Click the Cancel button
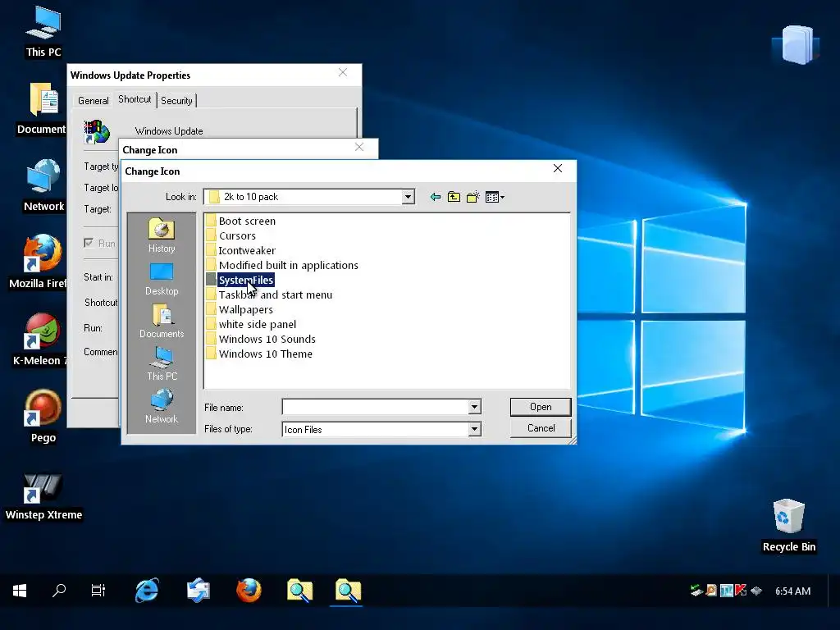 tap(541, 428)
